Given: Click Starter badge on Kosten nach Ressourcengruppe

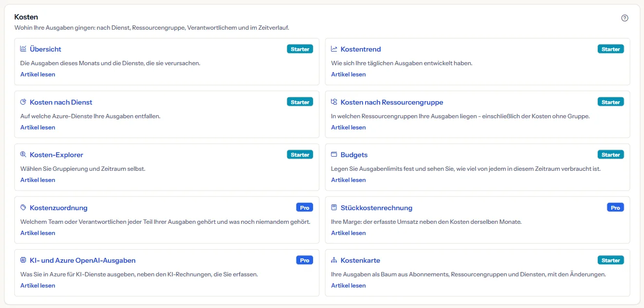Looking at the screenshot, I should (610, 102).
